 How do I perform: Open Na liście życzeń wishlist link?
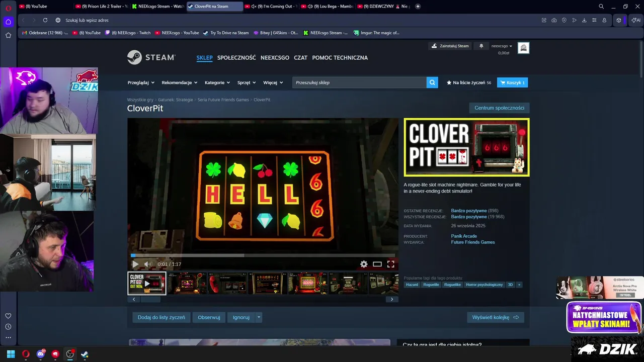pos(469,82)
